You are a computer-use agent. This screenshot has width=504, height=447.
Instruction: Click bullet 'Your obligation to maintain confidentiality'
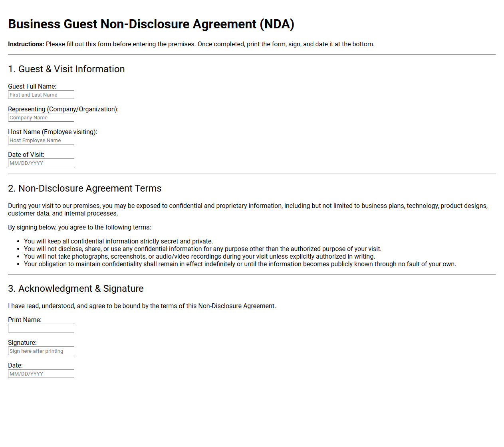point(240,264)
